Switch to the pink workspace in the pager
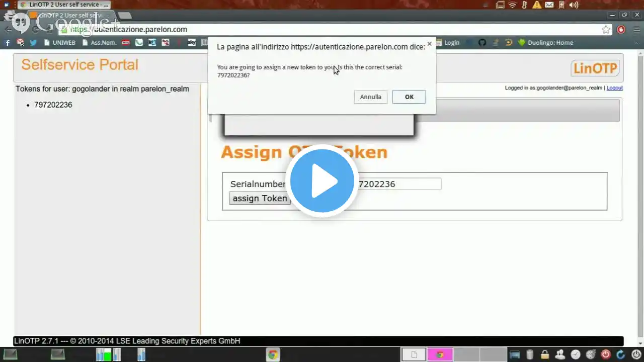The image size is (644, 362). coord(440,355)
